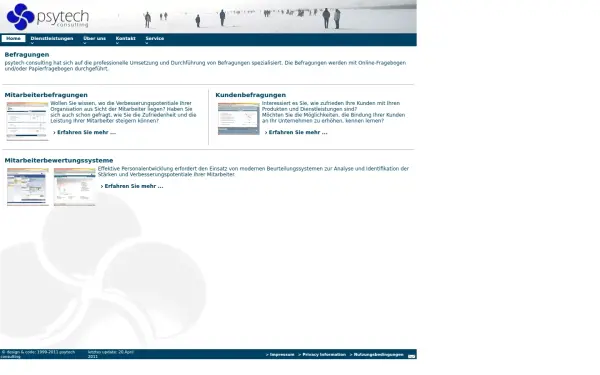
Task: Open the Home menu item
Action: pos(13,39)
